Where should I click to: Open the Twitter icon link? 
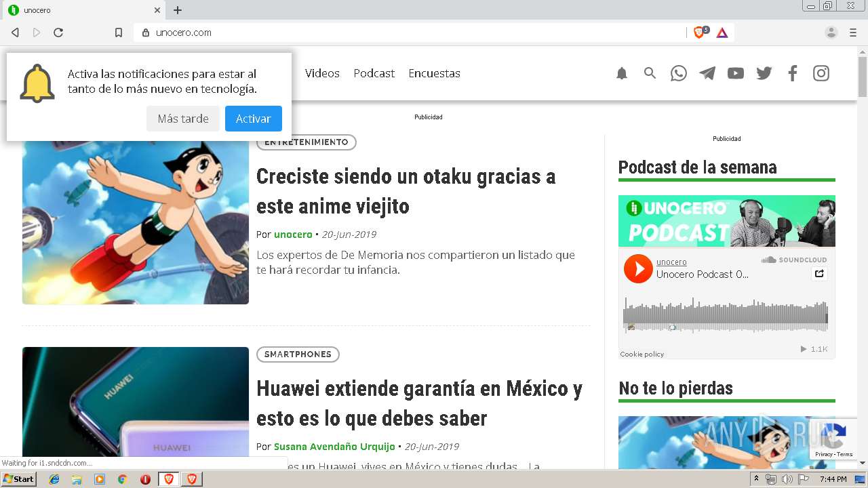click(x=764, y=73)
